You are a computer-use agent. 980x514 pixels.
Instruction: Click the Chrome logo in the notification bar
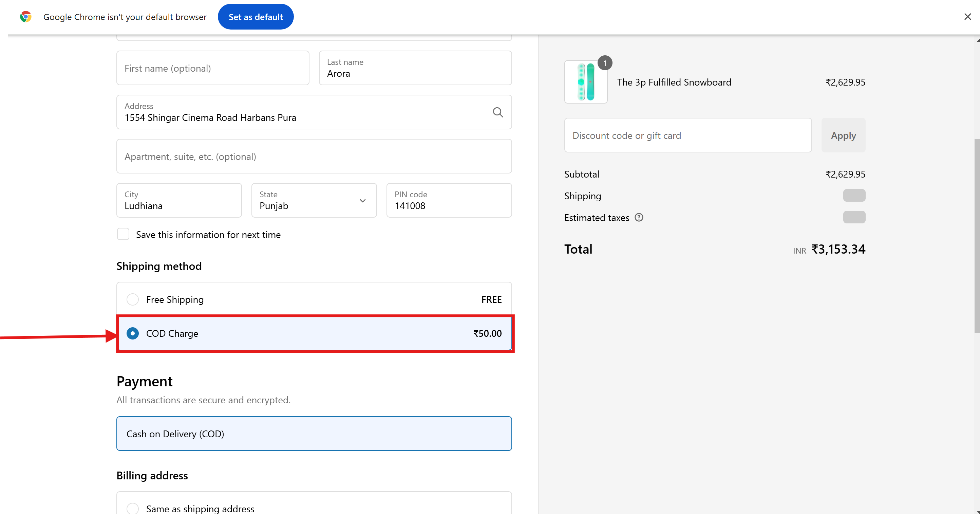pyautogui.click(x=26, y=17)
